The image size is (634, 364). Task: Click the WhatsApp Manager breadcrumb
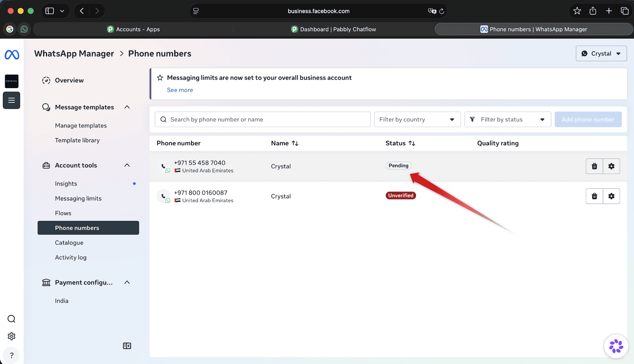[x=74, y=54]
